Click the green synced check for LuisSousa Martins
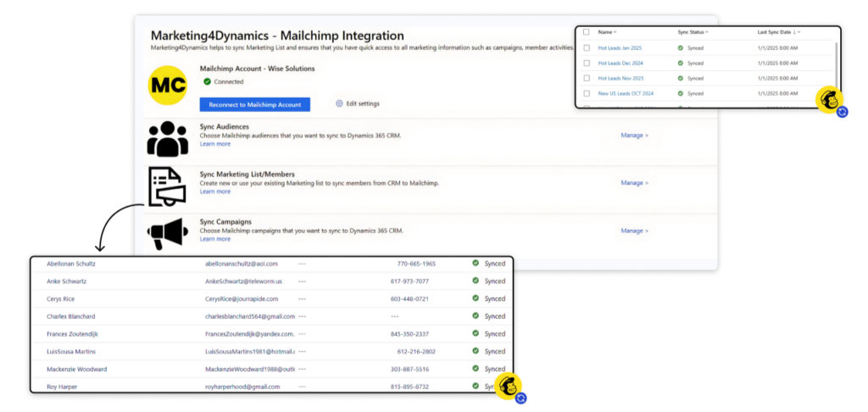The height and width of the screenshot is (412, 868). [476, 351]
